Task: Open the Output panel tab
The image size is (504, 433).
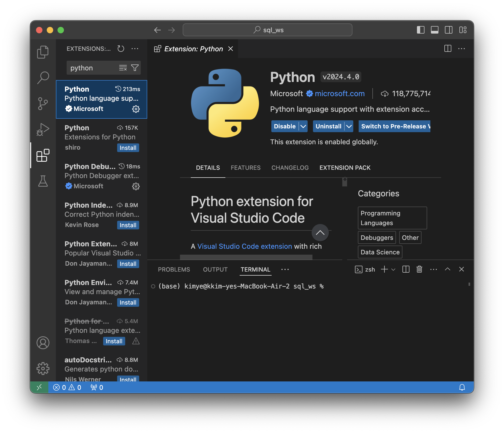Action: click(215, 269)
